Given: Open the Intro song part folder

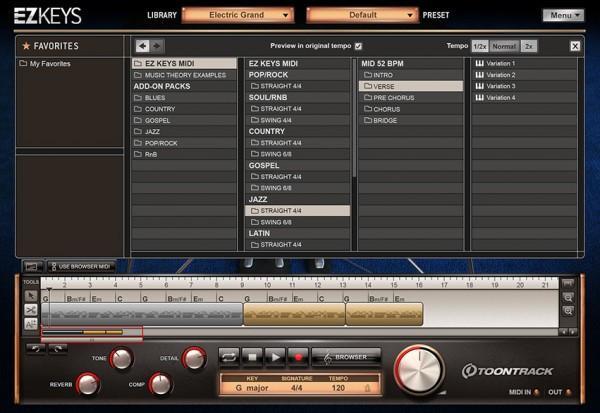Looking at the screenshot, I should click(411, 75).
